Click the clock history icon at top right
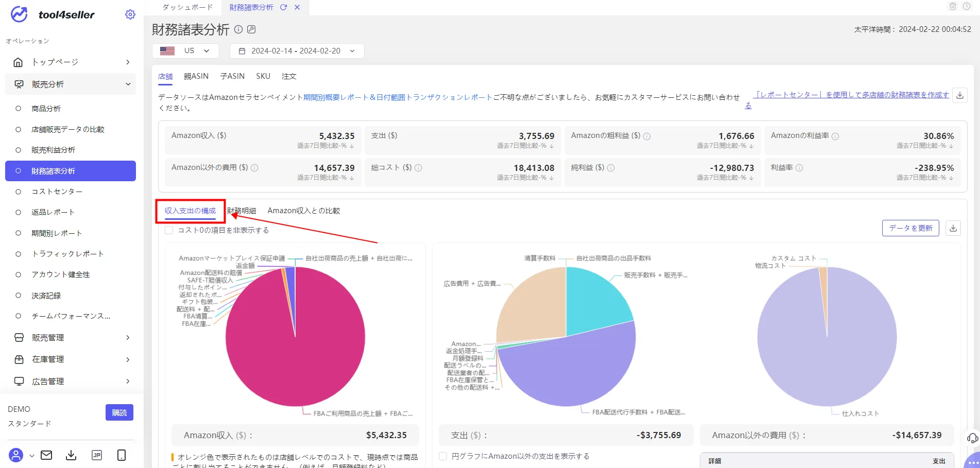The image size is (980, 468). tap(967, 6)
